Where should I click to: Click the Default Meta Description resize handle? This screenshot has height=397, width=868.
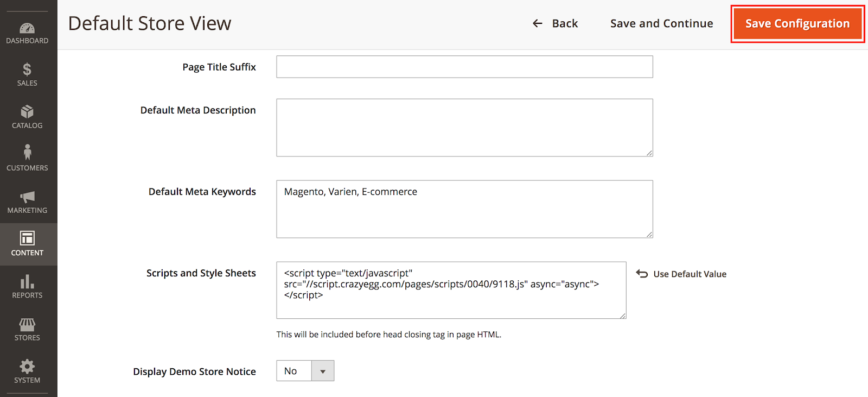649,153
